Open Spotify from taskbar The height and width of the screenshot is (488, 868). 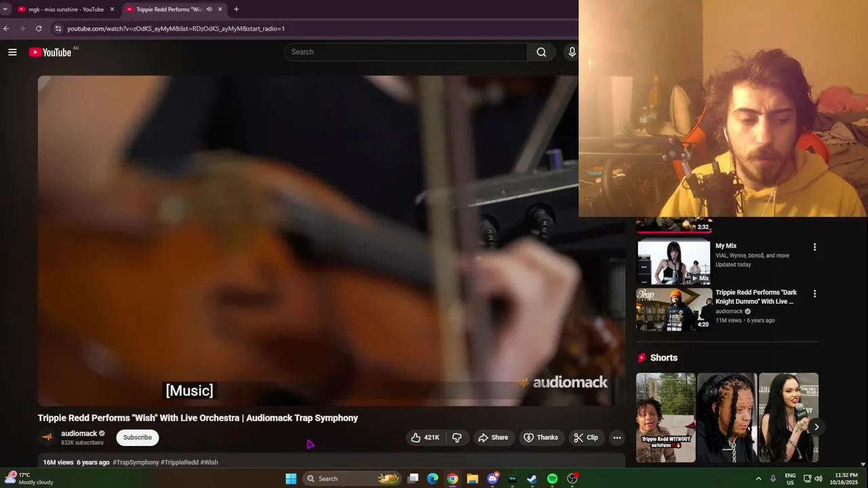[552, 479]
